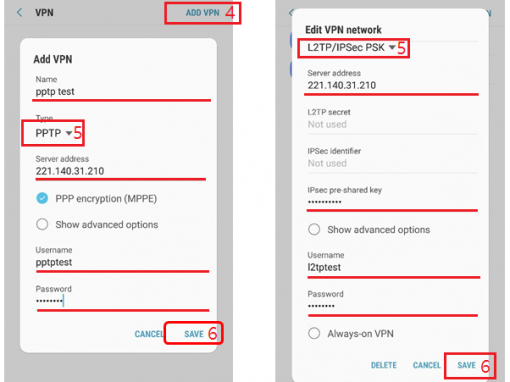The height and width of the screenshot is (382, 510).
Task: Edit the l2tptest Username field
Action: pyautogui.click(x=393, y=267)
